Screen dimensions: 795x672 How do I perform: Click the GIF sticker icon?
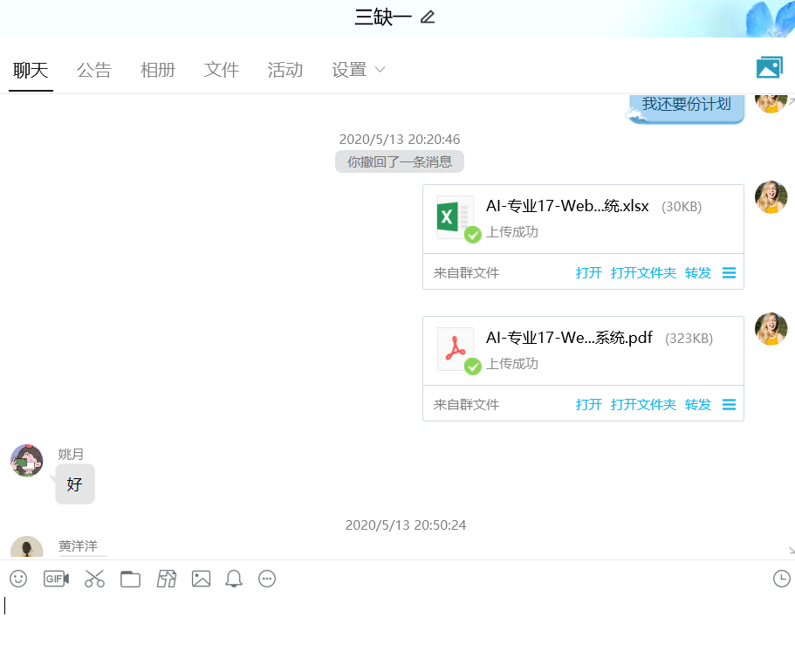[x=56, y=579]
